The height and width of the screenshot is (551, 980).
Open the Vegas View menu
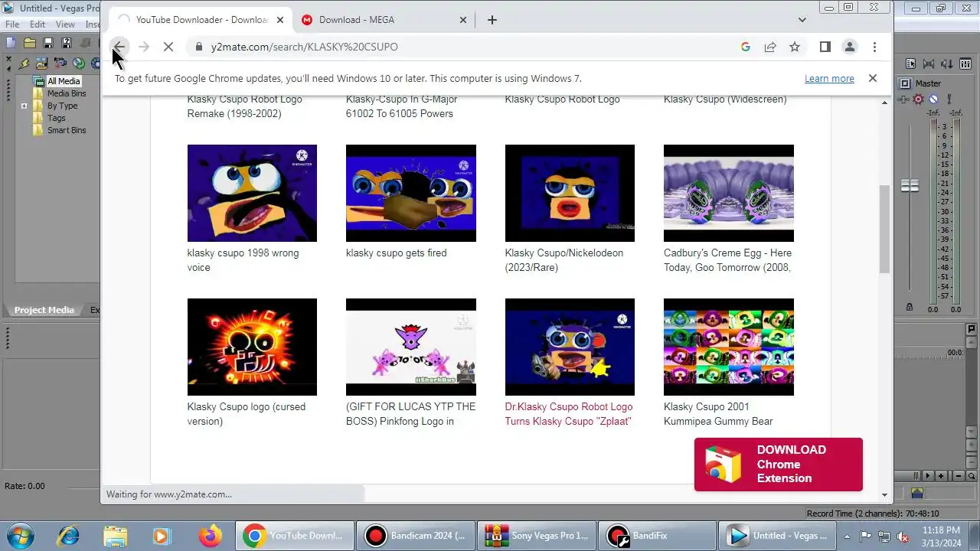[65, 24]
